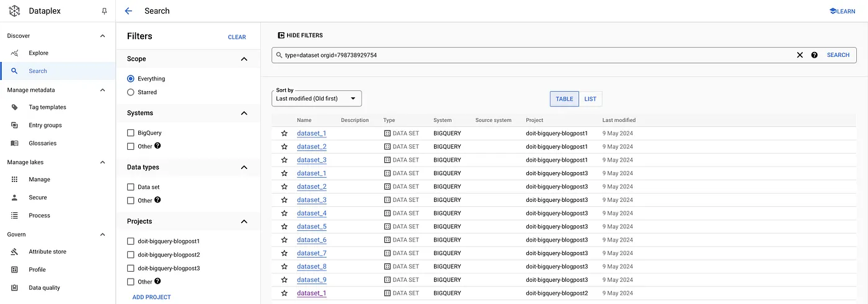This screenshot has width=868, height=304.
Task: Click the Process list icon
Action: [x=14, y=215]
